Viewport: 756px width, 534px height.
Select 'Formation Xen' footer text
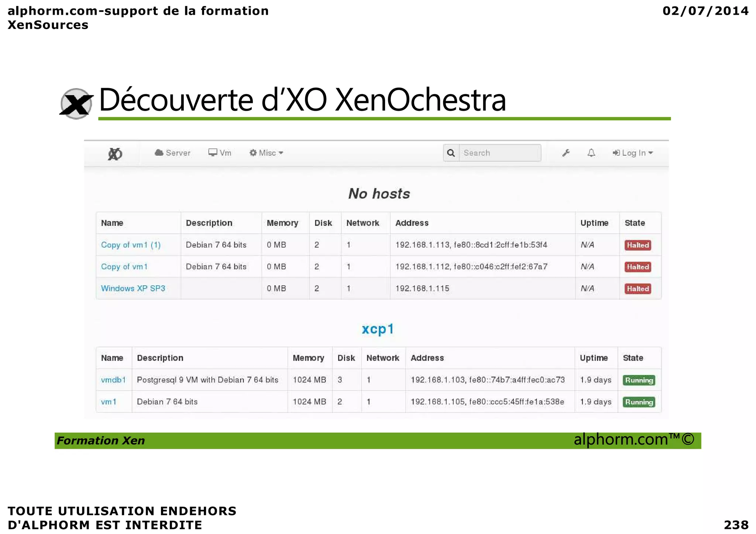coord(100,441)
